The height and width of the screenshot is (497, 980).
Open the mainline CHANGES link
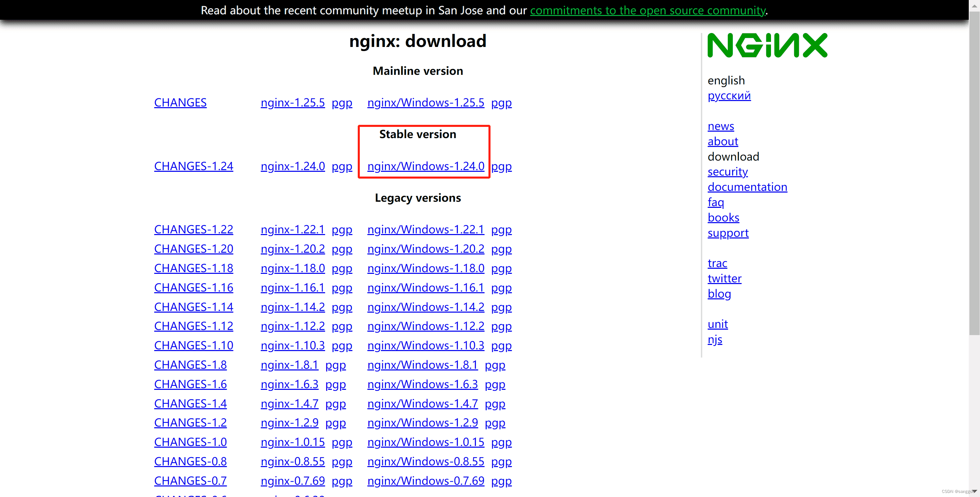point(180,102)
